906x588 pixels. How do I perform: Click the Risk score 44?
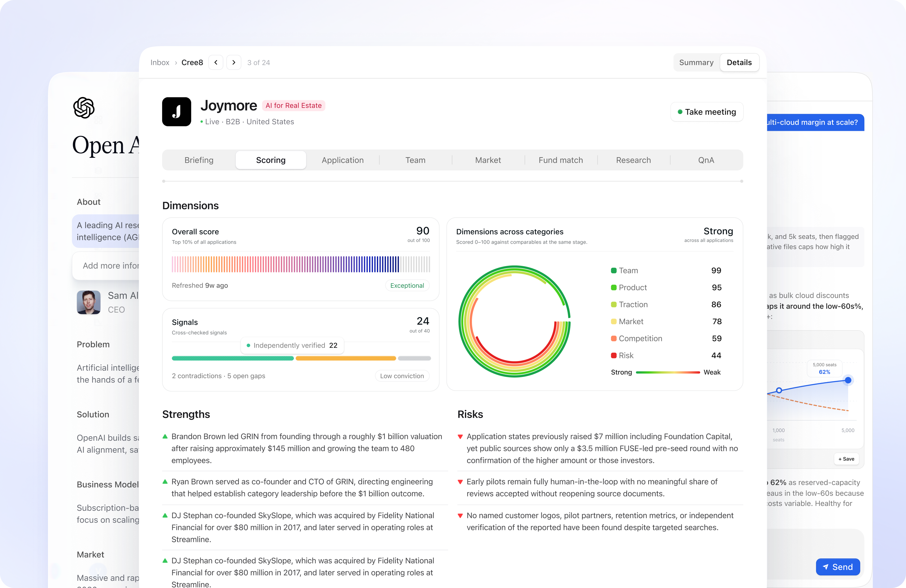coord(716,355)
